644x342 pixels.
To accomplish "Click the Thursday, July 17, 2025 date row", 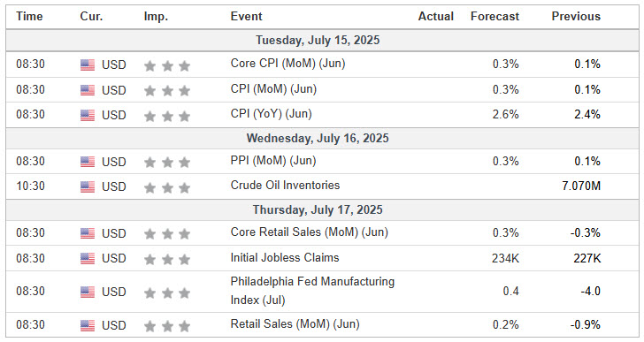I will (x=322, y=210).
